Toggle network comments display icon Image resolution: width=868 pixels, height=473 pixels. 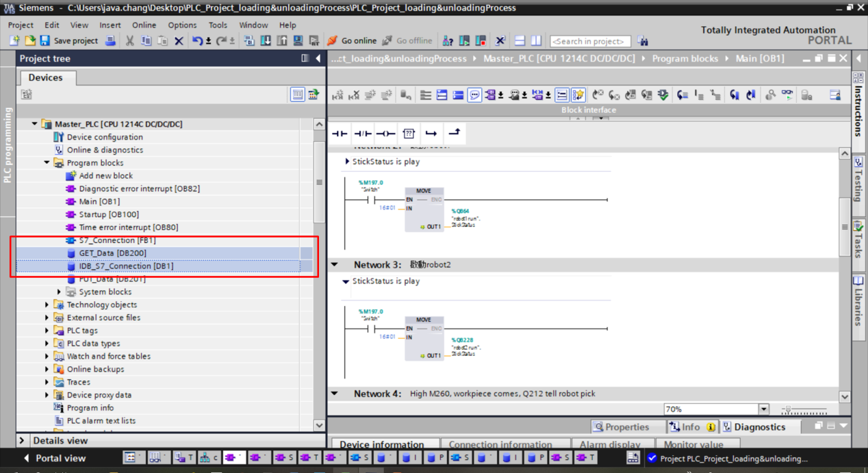coord(474,95)
